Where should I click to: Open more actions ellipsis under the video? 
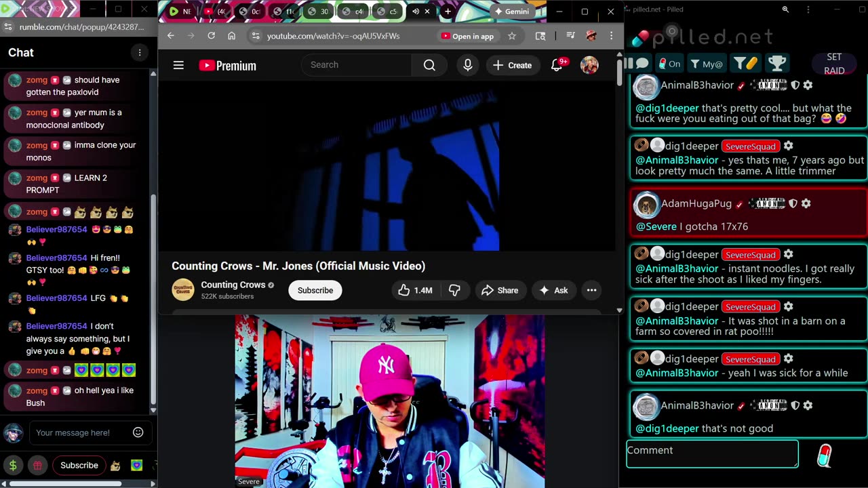[x=591, y=290]
